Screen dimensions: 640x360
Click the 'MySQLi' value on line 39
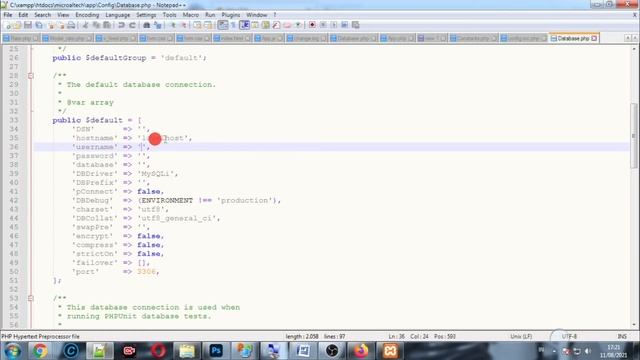pos(156,174)
